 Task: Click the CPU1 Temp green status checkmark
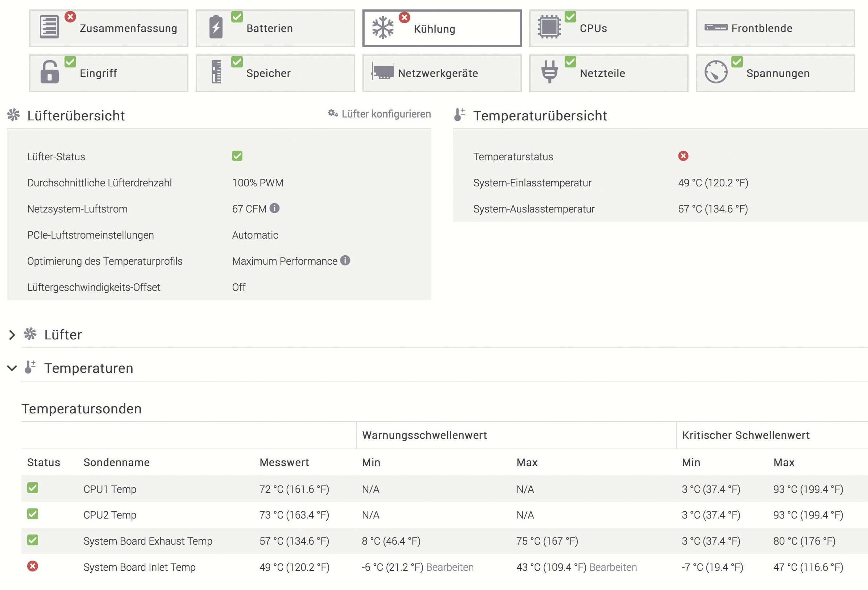pyautogui.click(x=33, y=488)
